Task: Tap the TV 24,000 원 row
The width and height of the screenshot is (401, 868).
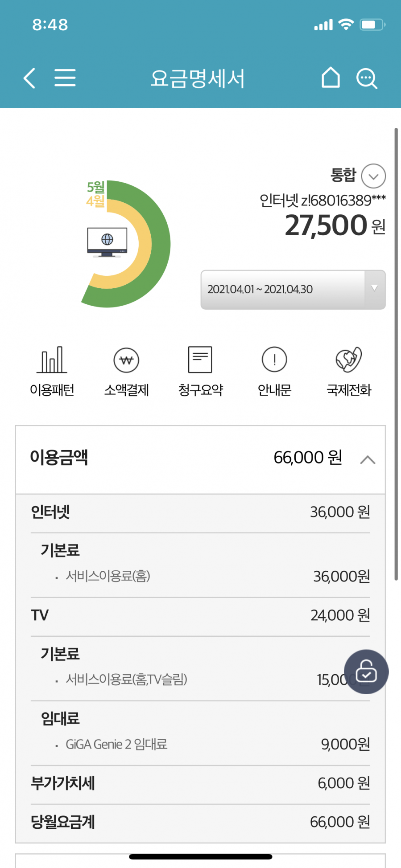Action: [200, 615]
